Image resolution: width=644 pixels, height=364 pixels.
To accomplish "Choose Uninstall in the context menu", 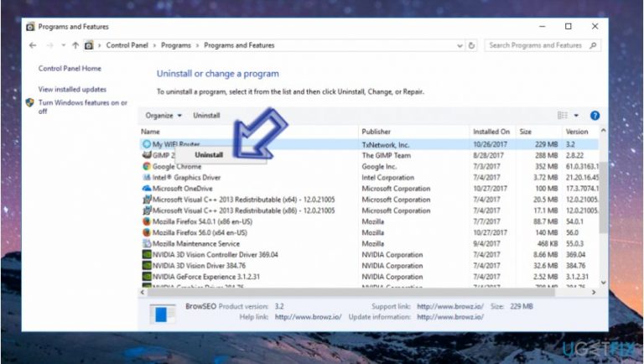I will point(209,155).
